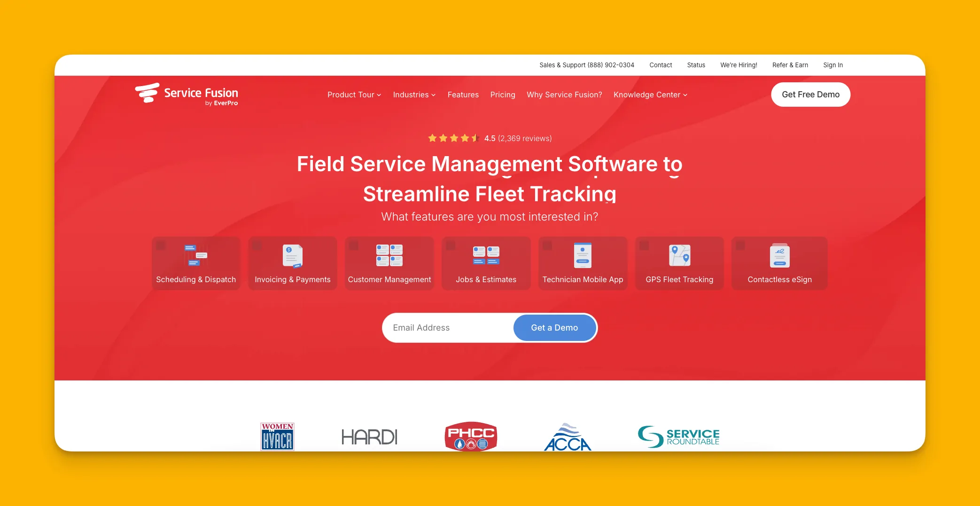Select the Contactless eSign signature icon
980x506 pixels.
[779, 256]
